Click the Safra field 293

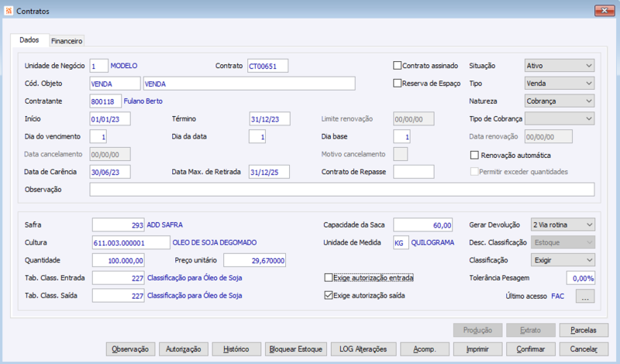(x=119, y=225)
